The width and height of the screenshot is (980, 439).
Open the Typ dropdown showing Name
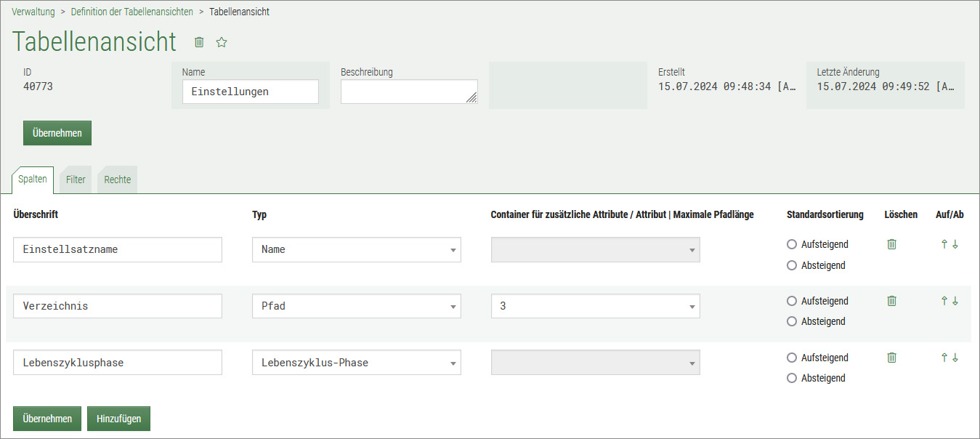coord(356,249)
